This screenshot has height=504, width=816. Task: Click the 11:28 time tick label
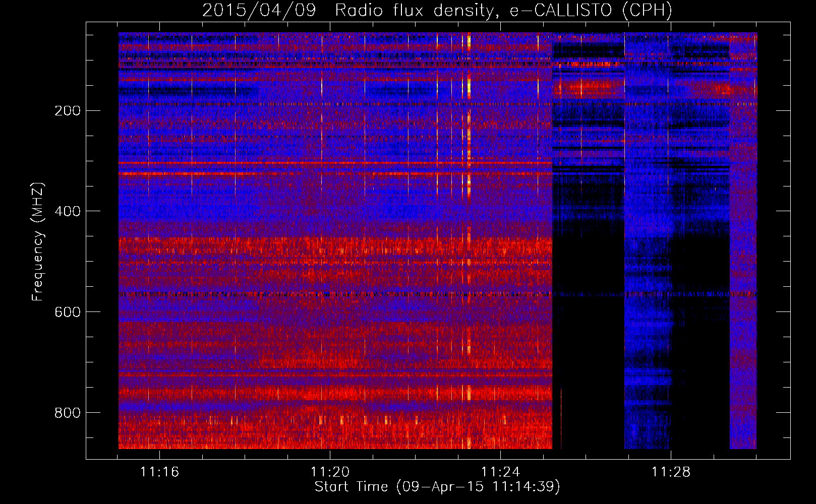(x=671, y=472)
